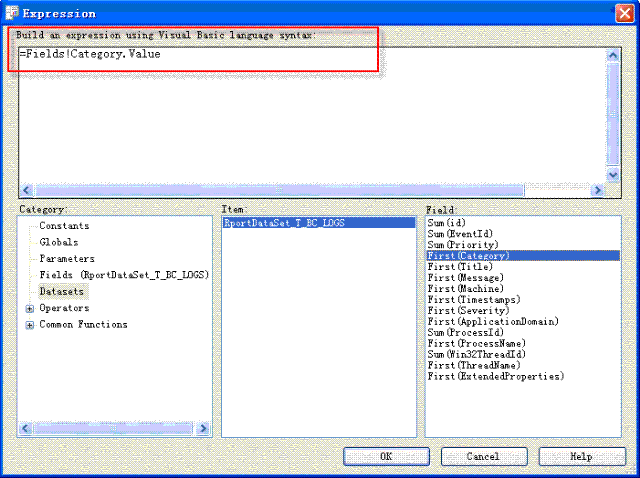
Task: Select Fields (RportDataSet_T_BC_LOGS) category
Action: coord(124,275)
